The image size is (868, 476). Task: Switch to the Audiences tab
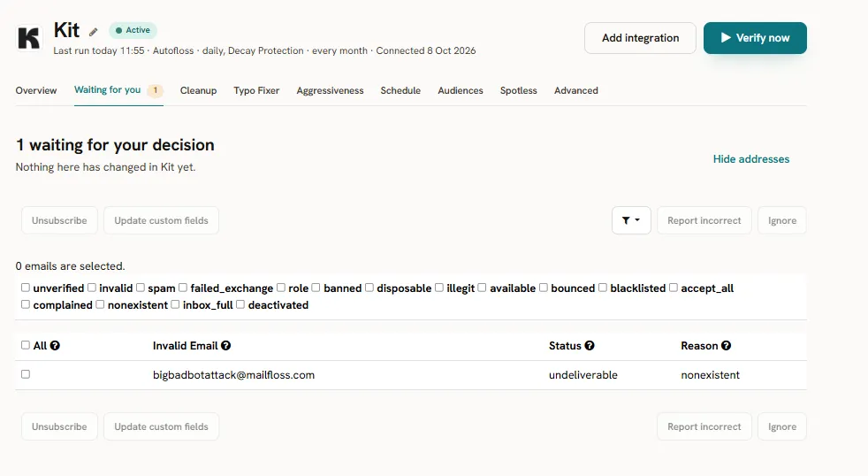tap(460, 90)
